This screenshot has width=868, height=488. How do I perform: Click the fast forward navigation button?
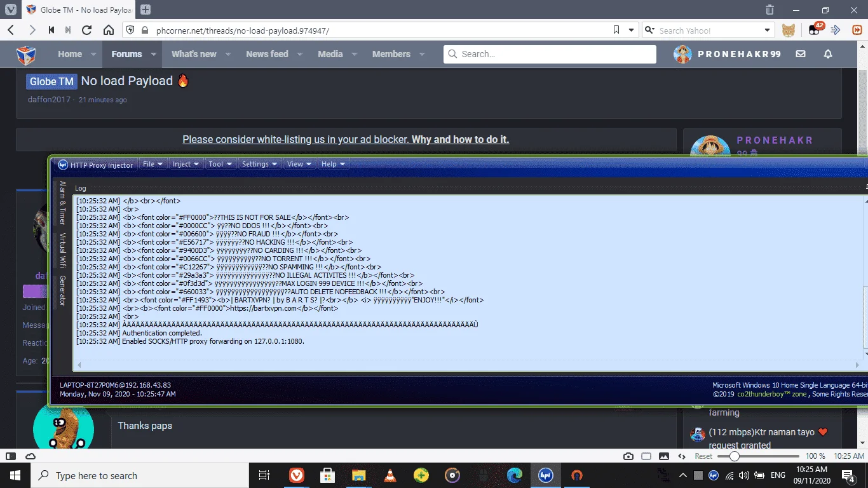pos(68,30)
